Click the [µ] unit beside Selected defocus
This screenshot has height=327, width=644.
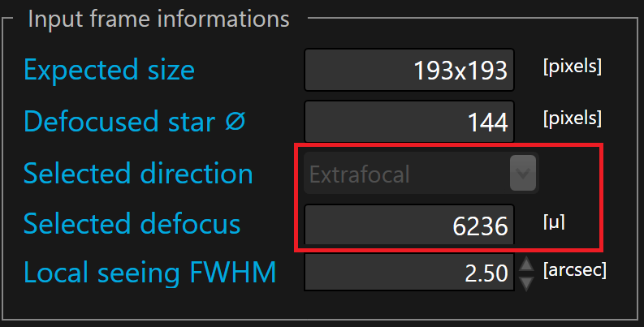554,222
